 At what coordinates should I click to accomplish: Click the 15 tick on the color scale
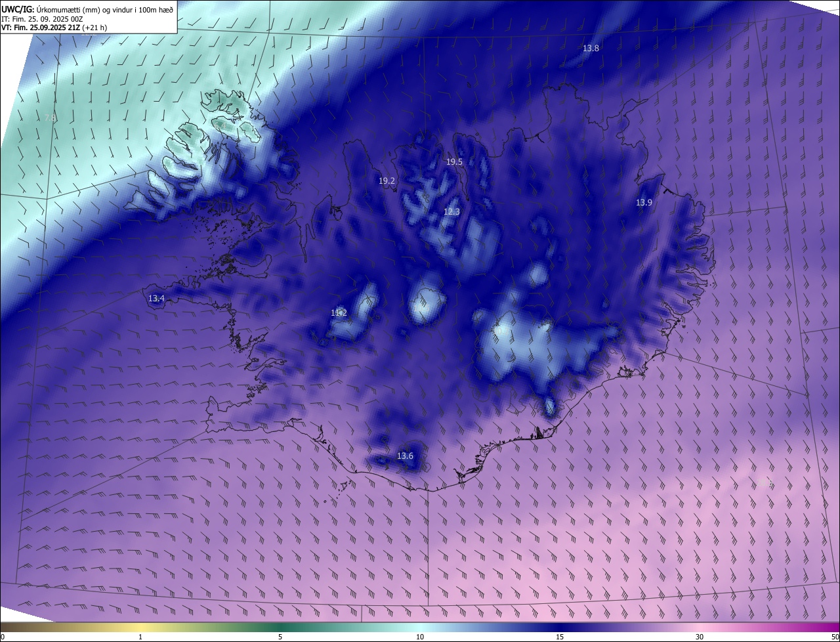click(x=560, y=637)
